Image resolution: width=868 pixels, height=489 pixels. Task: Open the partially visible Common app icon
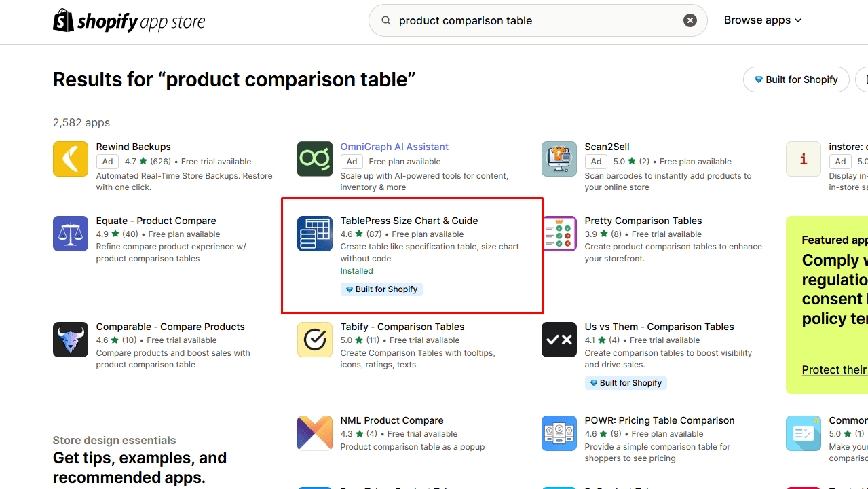pyautogui.click(x=804, y=433)
